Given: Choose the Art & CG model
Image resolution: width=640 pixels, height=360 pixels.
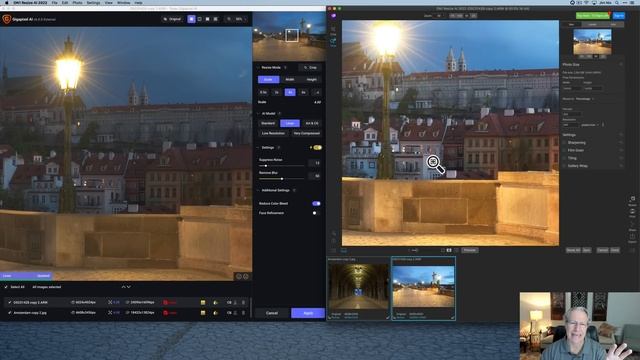Looking at the screenshot, I should click(312, 123).
